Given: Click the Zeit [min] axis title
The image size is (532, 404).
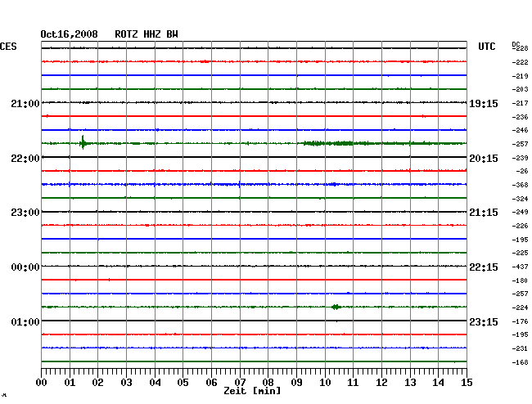Looking at the screenshot, I should click(x=252, y=391).
